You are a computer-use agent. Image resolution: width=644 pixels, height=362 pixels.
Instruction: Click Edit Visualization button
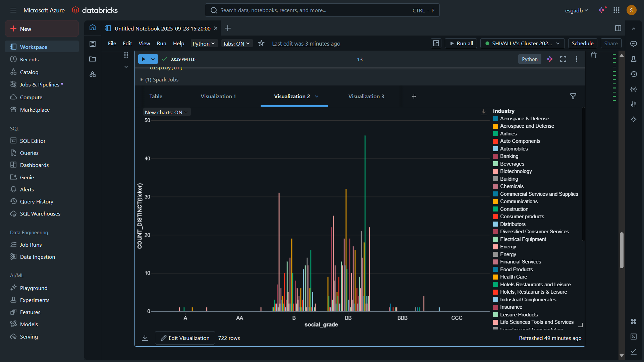(185, 338)
